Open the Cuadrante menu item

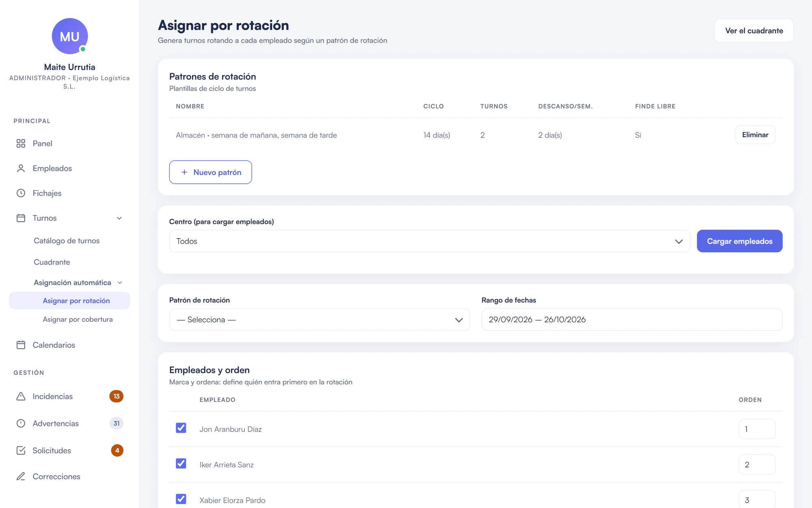point(52,262)
